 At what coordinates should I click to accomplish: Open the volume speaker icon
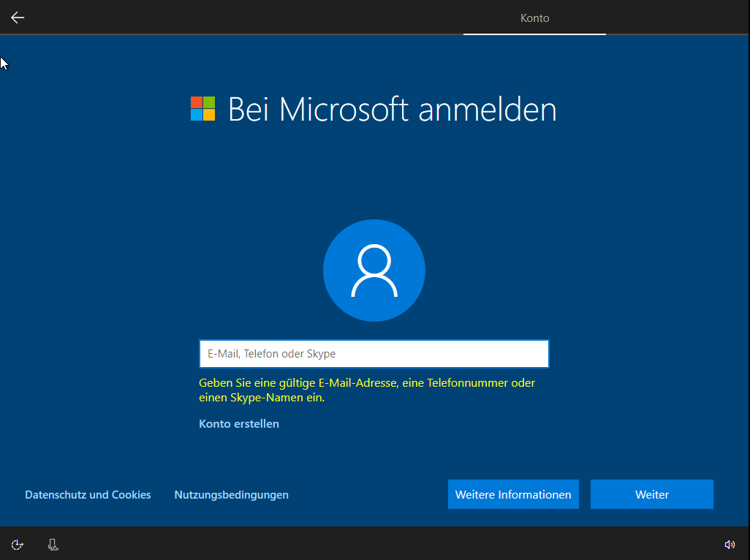(x=730, y=545)
